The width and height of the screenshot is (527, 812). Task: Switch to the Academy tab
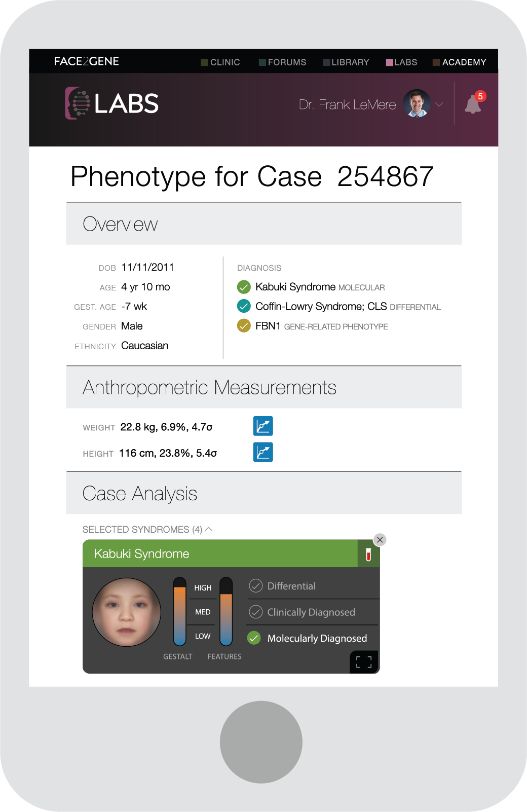460,62
